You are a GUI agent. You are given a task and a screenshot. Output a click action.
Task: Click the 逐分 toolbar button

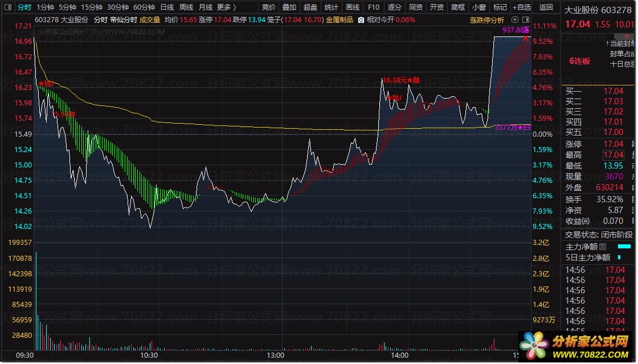tap(394, 7)
